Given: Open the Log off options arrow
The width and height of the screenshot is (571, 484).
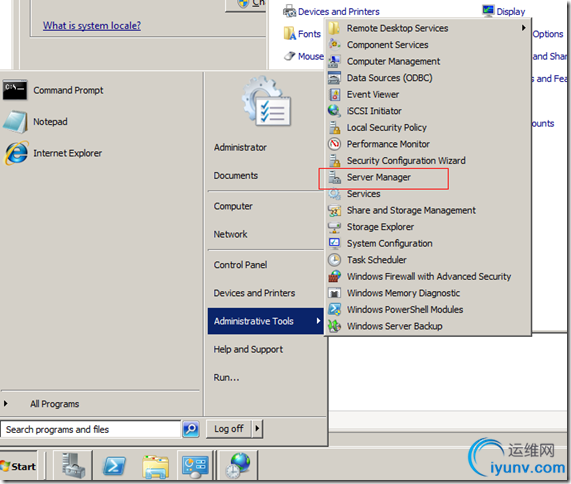Looking at the screenshot, I should [257, 429].
